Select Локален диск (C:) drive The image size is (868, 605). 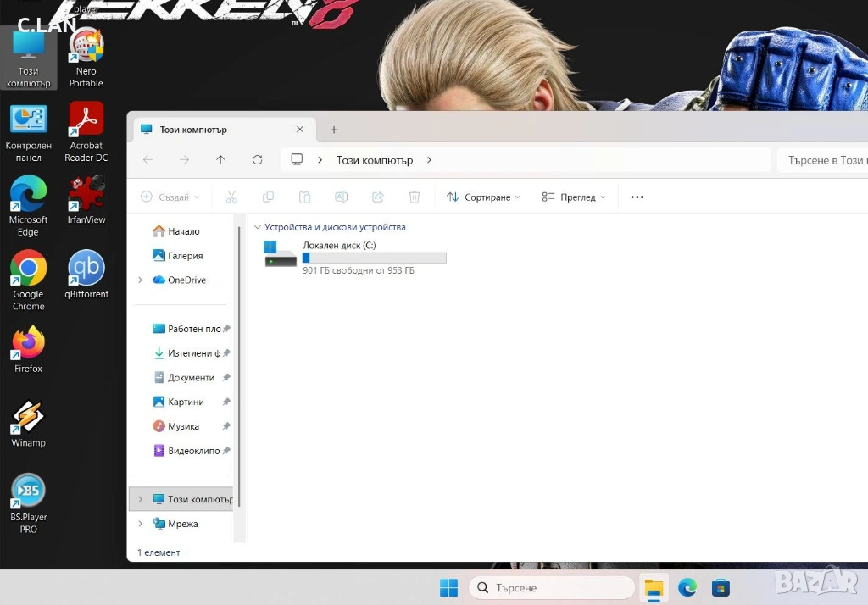(356, 256)
